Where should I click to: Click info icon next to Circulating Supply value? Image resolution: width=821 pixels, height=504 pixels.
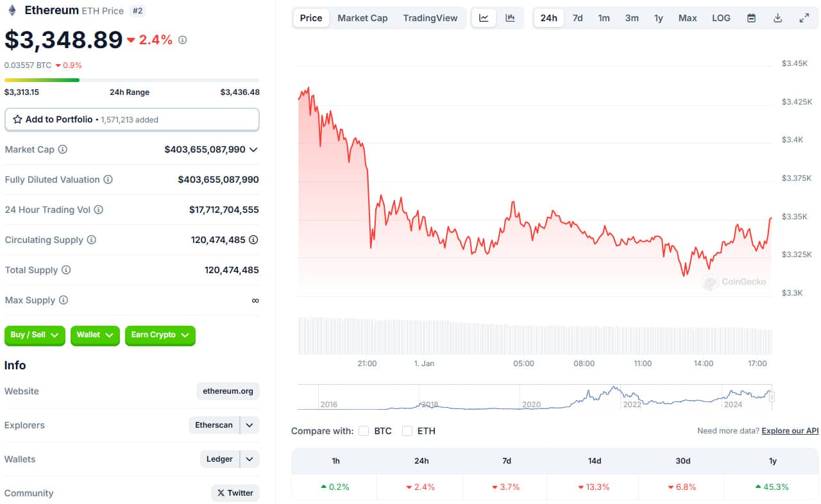(253, 240)
